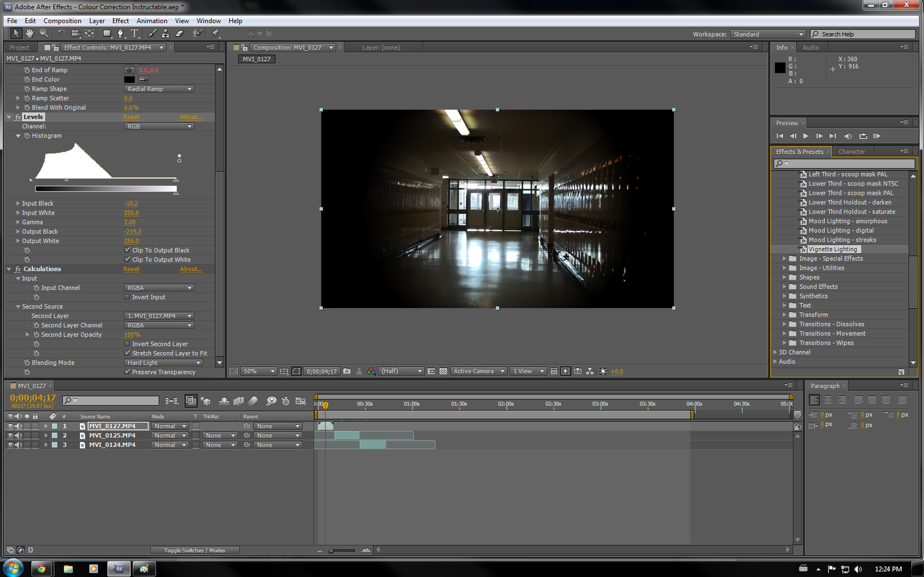Click Toggle Switches / Modes button
Screen dimensions: 924x577
194,551
